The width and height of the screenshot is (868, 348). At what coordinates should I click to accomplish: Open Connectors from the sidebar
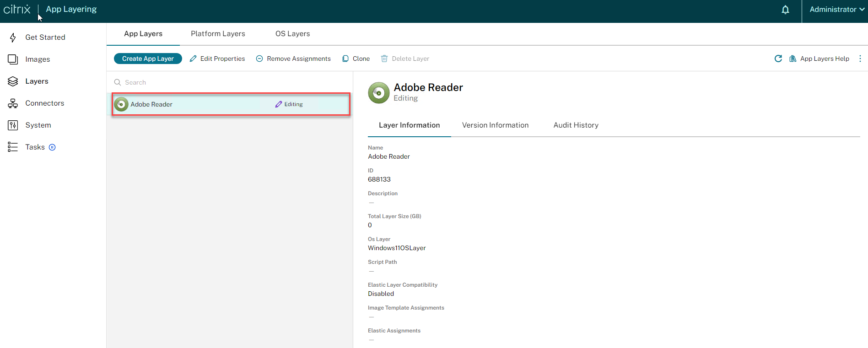click(44, 103)
